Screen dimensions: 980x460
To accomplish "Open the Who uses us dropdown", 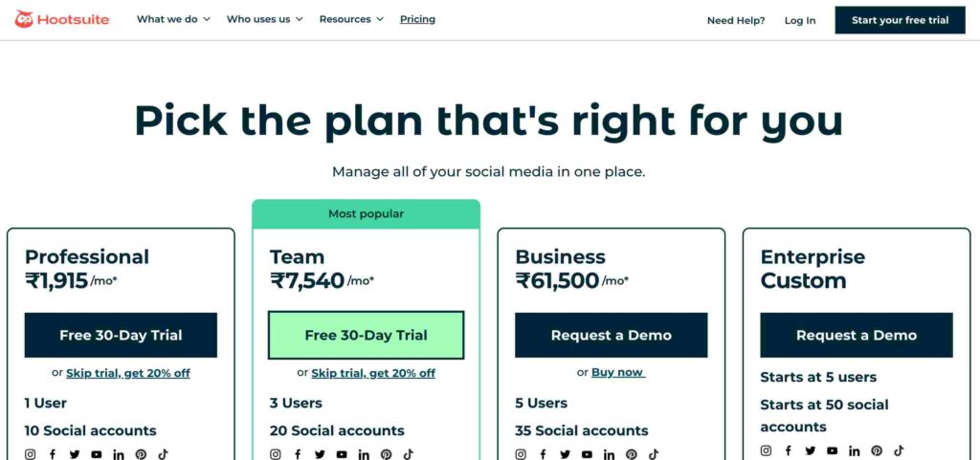I will coord(265,19).
